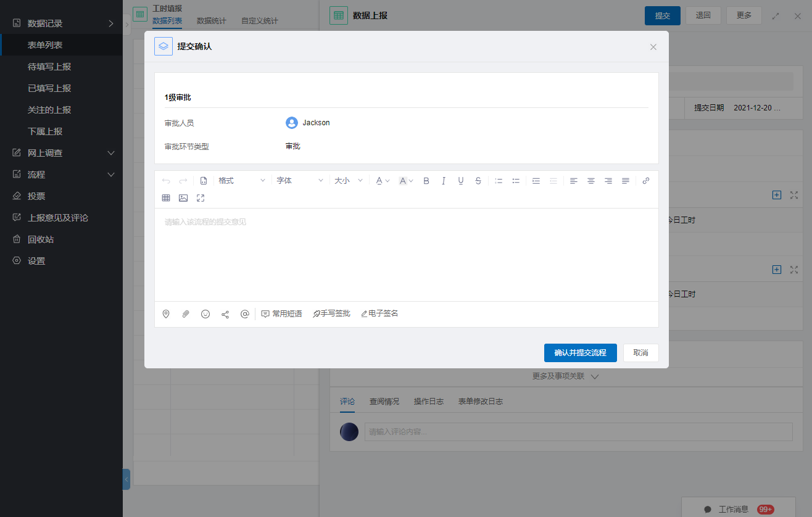
Task: Switch to the 表单修改日志 tab
Action: pos(481,402)
